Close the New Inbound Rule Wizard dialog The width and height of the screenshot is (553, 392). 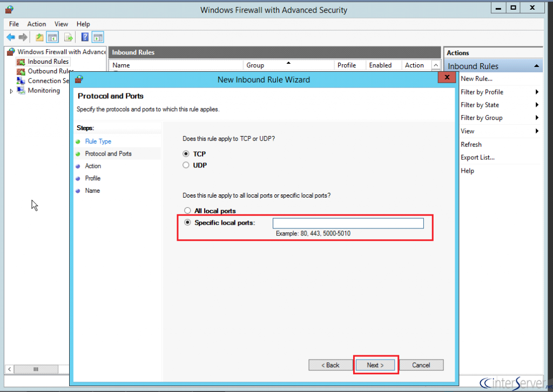(447, 77)
